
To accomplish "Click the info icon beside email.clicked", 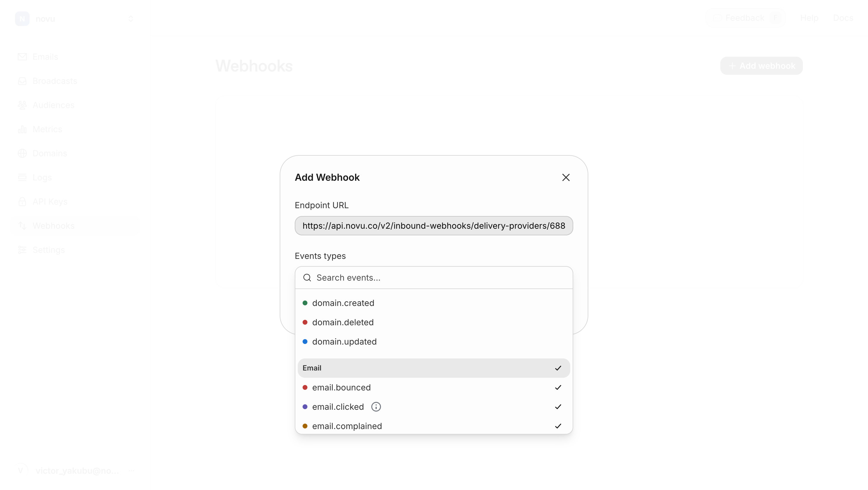I will coord(376,407).
